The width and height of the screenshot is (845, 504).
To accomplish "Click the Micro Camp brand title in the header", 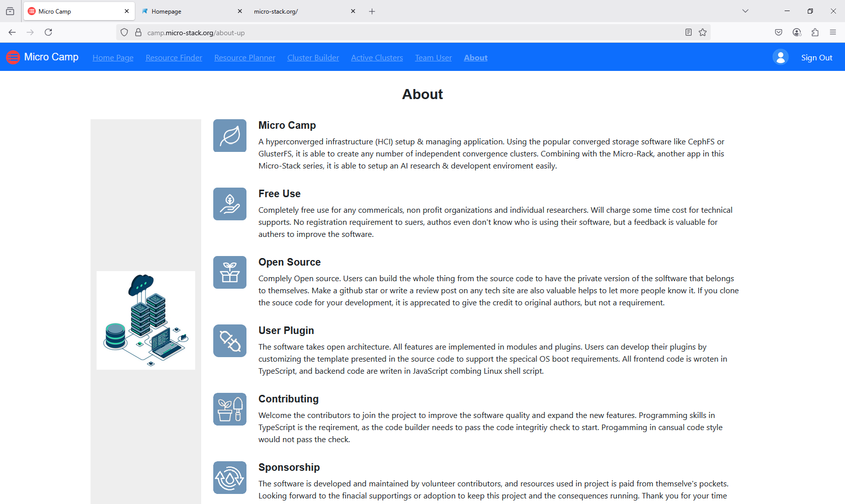I will point(51,57).
